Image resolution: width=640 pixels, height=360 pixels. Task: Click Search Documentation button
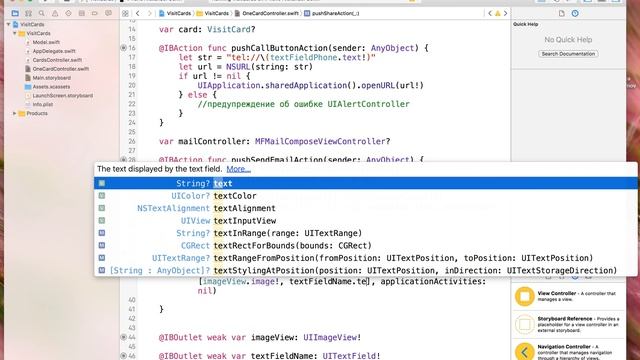(568, 54)
